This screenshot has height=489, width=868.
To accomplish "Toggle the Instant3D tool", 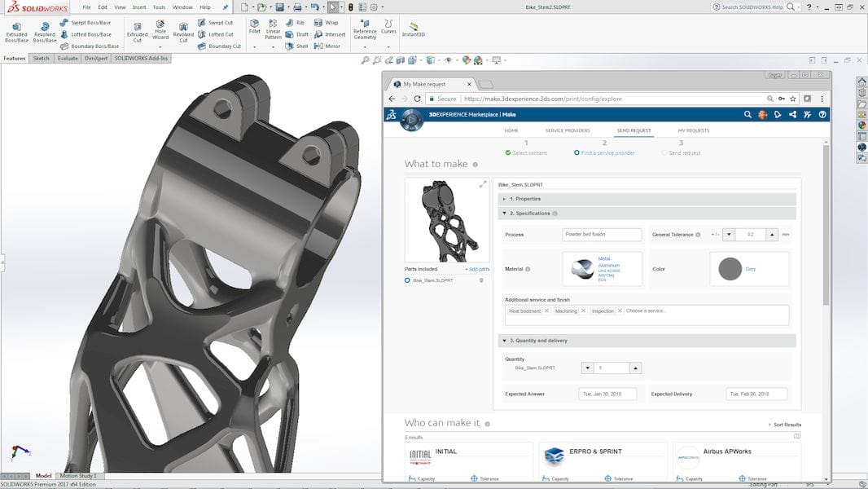I will 415,30.
